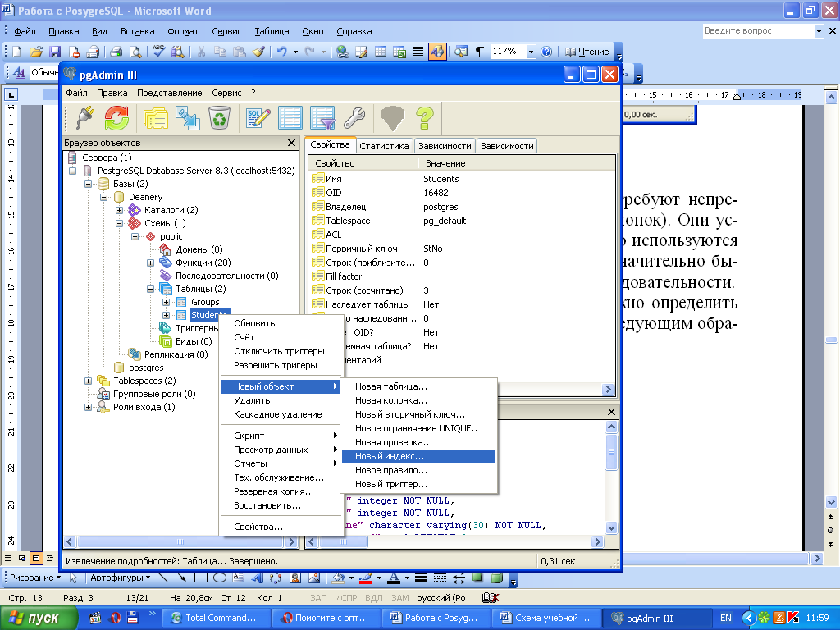Click Word's undo arrow icon
Image resolution: width=840 pixels, height=630 pixels.
click(282, 52)
